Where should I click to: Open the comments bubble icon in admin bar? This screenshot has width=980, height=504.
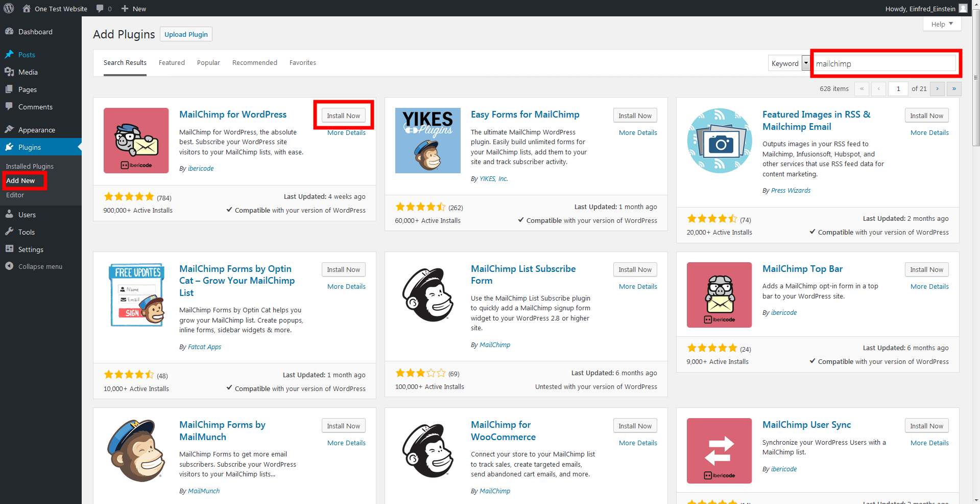tap(100, 9)
